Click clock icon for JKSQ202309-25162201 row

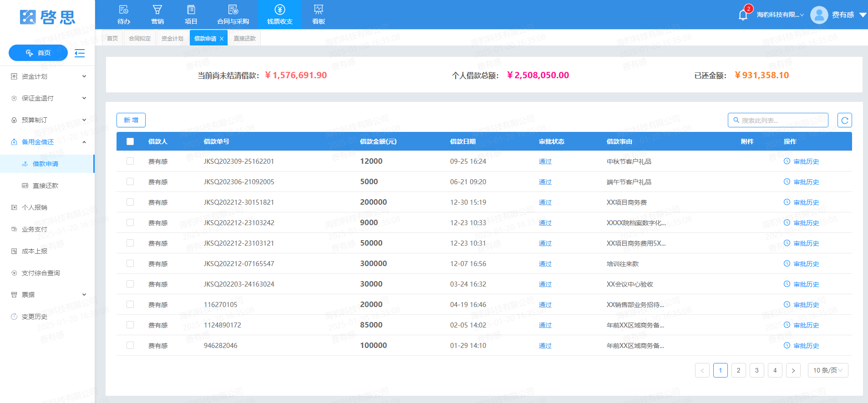tap(787, 161)
